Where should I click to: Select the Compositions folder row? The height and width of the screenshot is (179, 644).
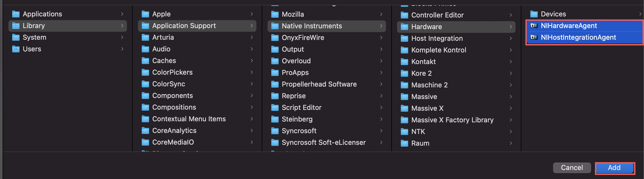click(x=197, y=107)
